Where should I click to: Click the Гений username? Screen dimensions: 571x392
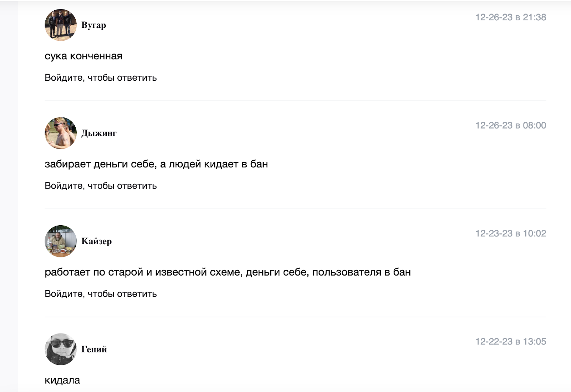[94, 350]
